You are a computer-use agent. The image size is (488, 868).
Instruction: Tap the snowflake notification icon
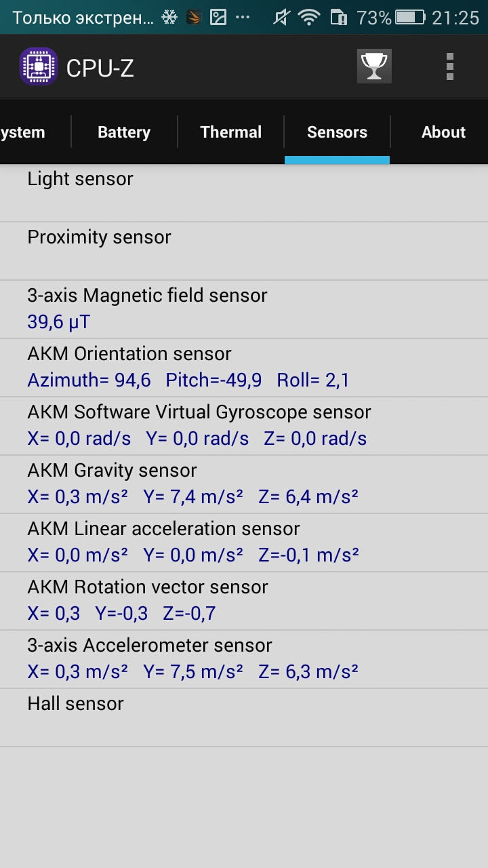tap(169, 18)
